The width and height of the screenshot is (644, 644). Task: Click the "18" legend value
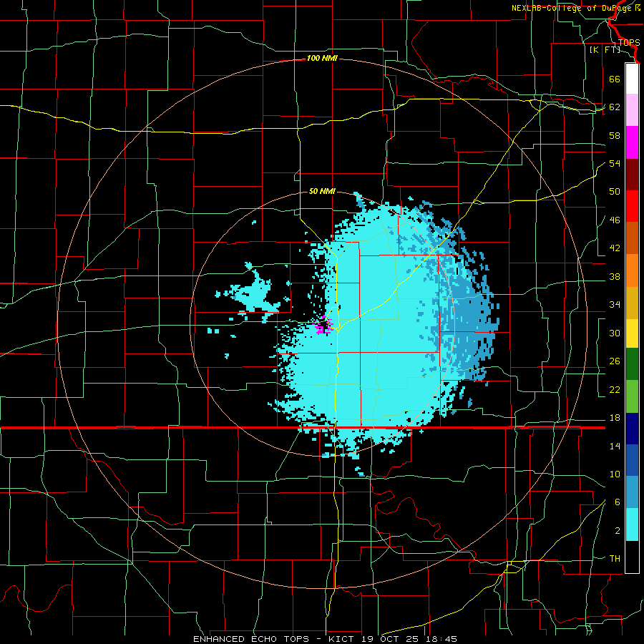[615, 418]
